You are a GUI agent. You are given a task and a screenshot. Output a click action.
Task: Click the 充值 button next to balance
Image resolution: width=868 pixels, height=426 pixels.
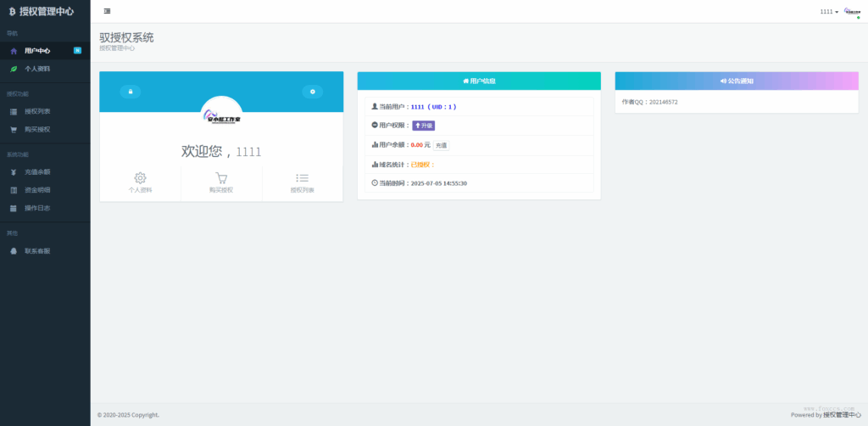(441, 145)
